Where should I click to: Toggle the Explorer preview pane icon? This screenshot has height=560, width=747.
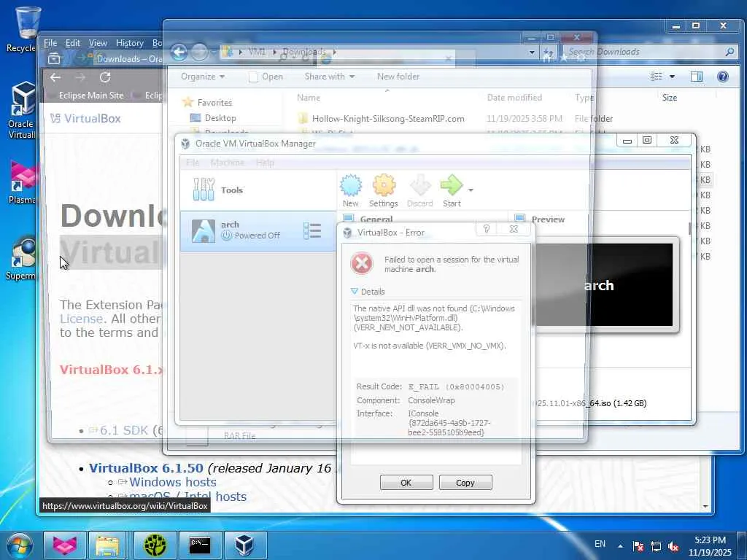[697, 77]
